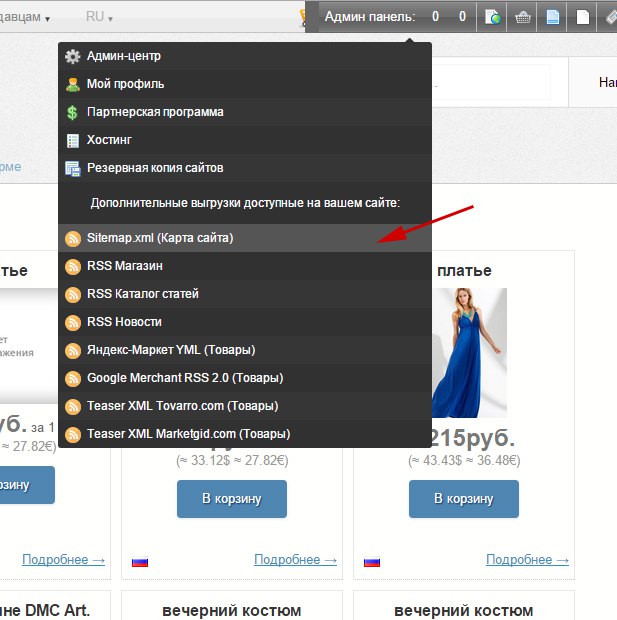This screenshot has width=617, height=620.
Task: Click the server icon beside Хостинг
Action: click(x=72, y=140)
